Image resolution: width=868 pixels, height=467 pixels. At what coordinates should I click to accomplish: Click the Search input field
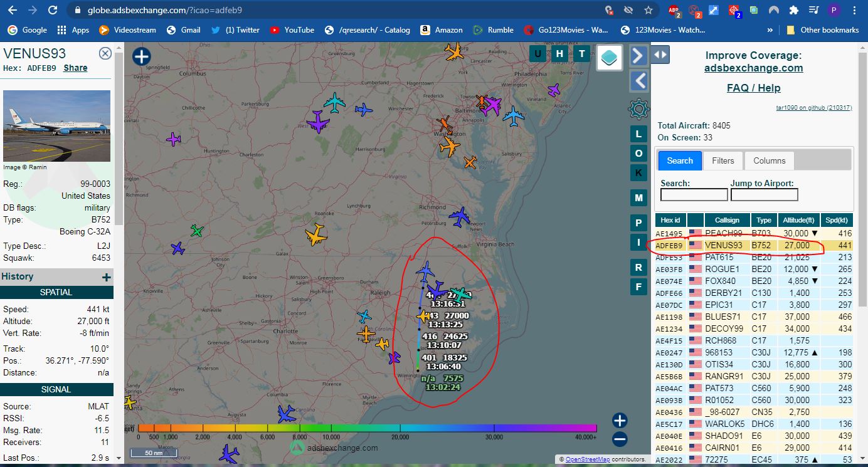[x=694, y=195]
